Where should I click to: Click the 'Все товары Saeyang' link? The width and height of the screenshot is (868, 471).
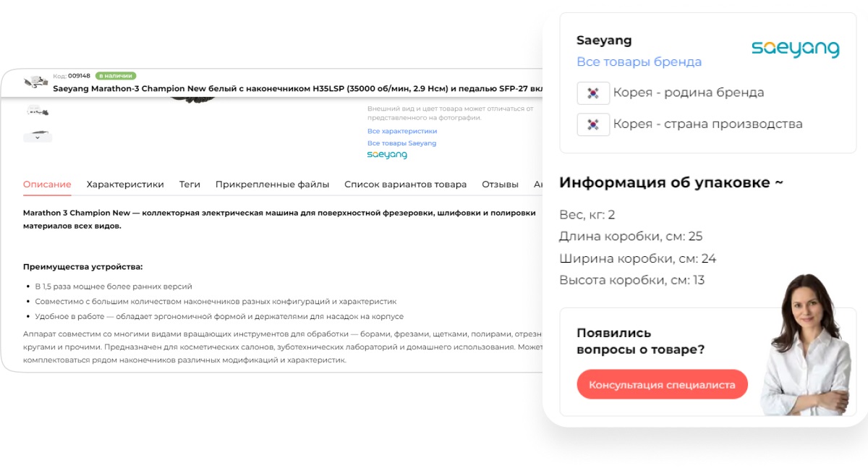[x=401, y=143]
